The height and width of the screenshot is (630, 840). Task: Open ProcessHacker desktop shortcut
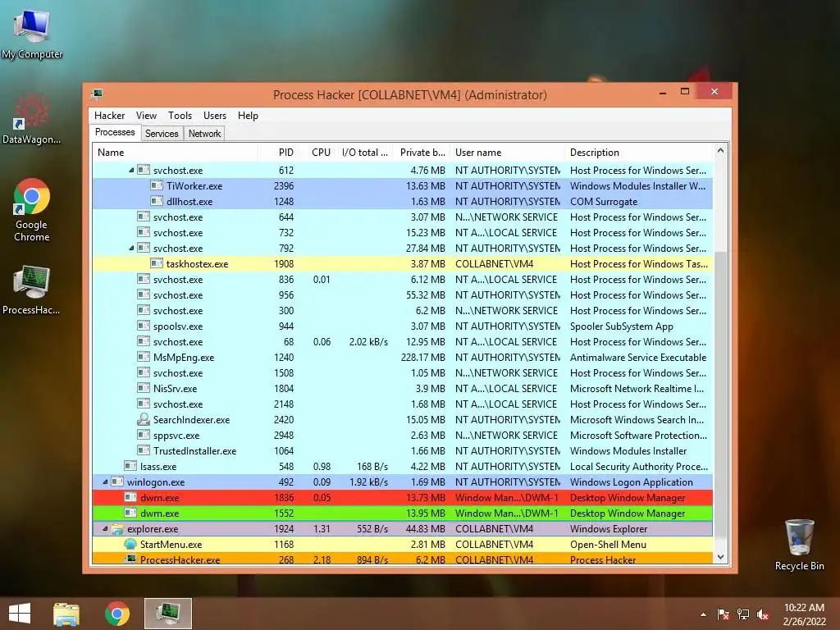point(32,290)
